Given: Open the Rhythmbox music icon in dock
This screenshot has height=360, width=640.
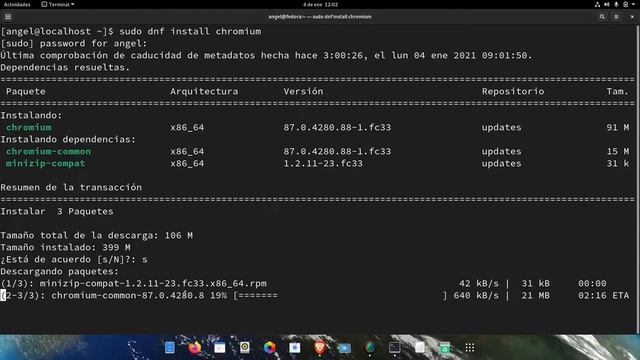Looking at the screenshot, I should point(244,347).
